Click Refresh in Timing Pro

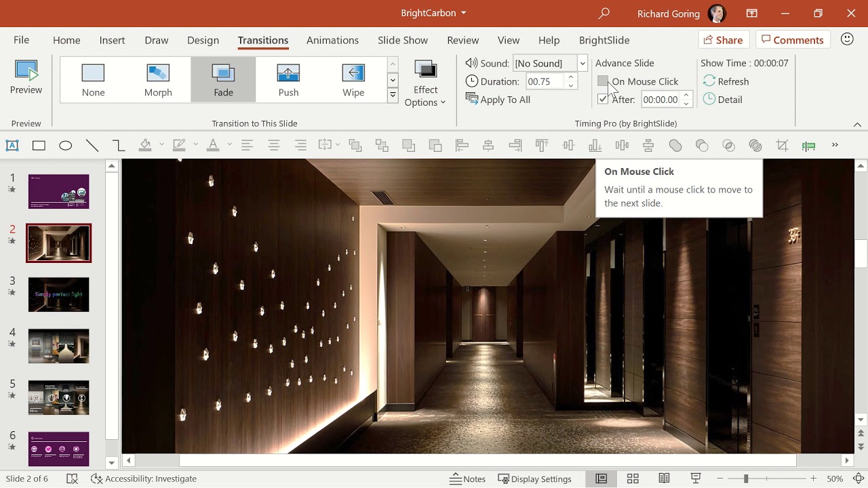pyautogui.click(x=726, y=81)
